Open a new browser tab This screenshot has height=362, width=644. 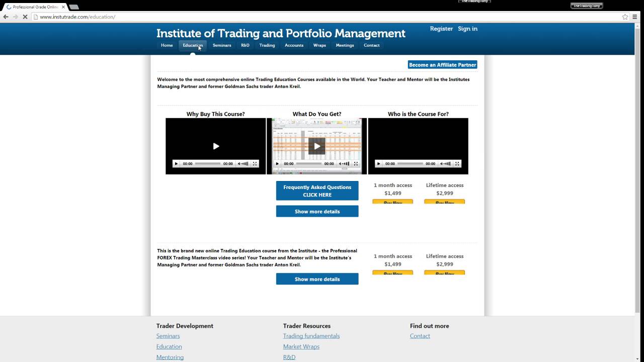[73, 7]
